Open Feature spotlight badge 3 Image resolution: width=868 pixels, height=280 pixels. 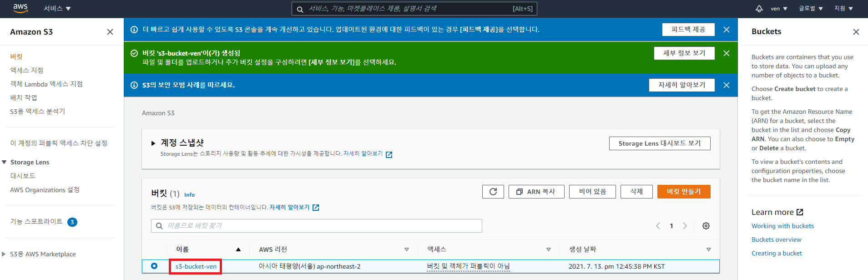72,222
